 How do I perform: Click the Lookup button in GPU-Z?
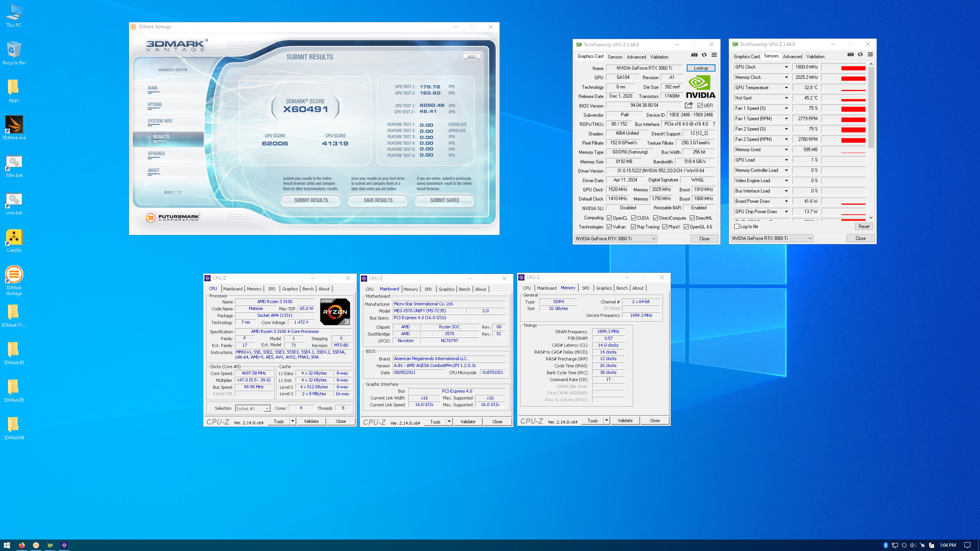(701, 68)
